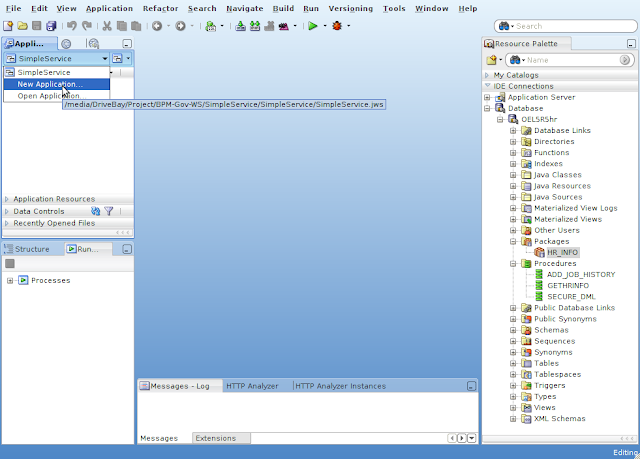This screenshot has height=459, width=640.
Task: Minimize the Messages Log panel
Action: [x=471, y=386]
